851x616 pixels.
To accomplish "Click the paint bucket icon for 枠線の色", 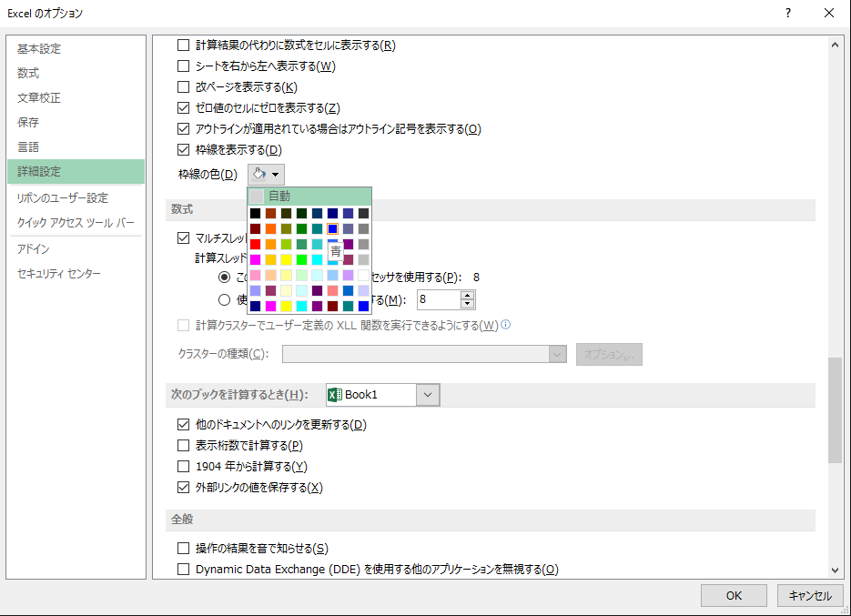I will (259, 174).
